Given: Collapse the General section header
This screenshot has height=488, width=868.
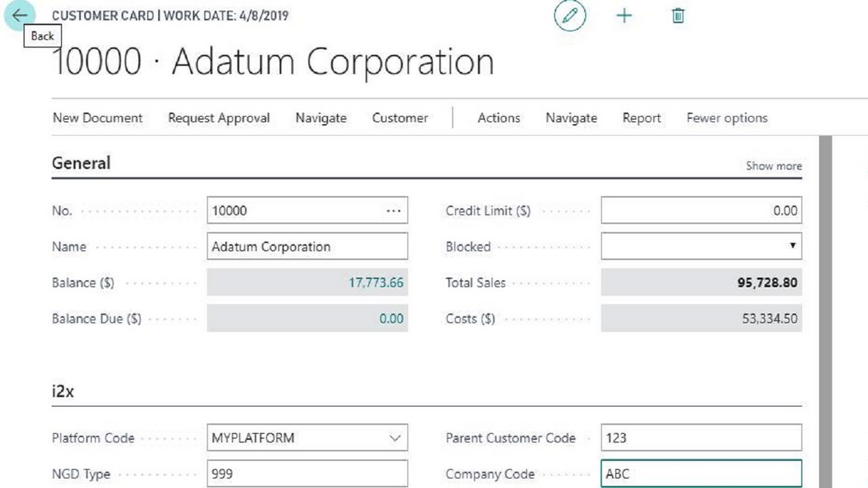Looking at the screenshot, I should [x=81, y=163].
